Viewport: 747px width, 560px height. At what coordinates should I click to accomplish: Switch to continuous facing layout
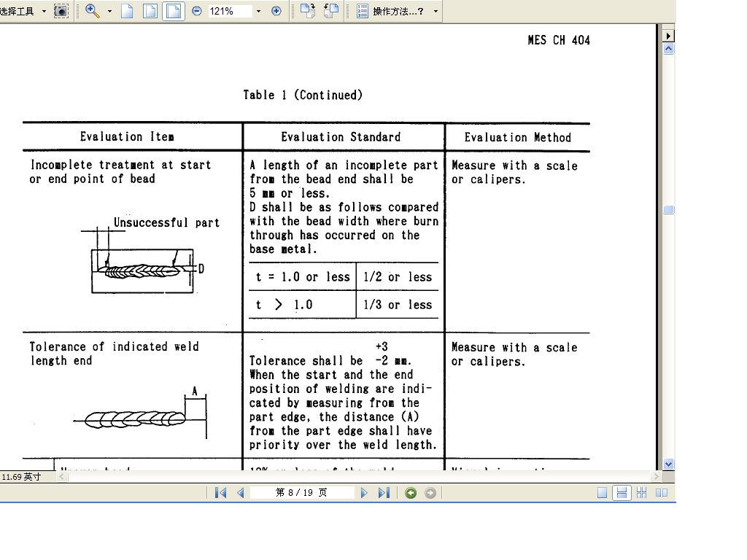pos(642,493)
